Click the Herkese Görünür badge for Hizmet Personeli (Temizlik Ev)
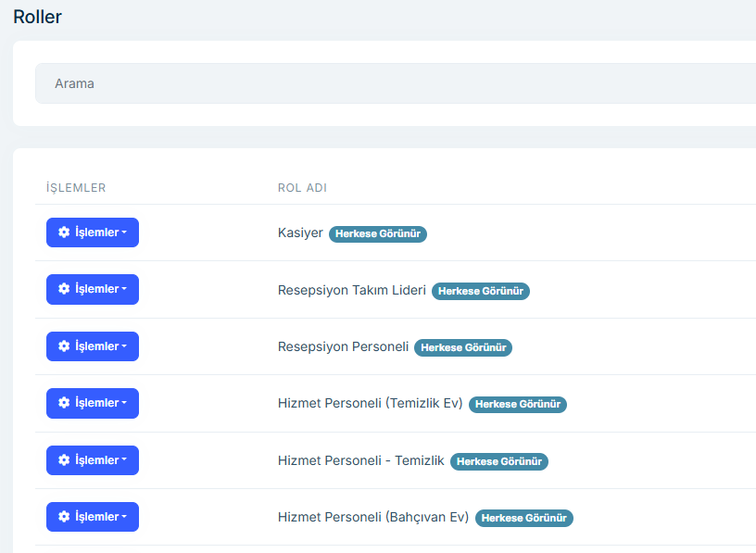Screen dimensions: 756x553 pyautogui.click(x=518, y=405)
